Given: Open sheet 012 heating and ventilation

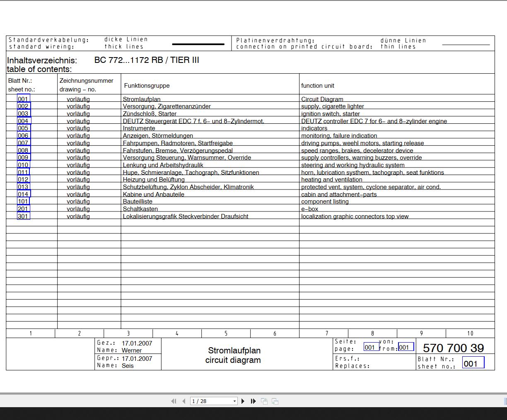Looking at the screenshot, I should point(24,180).
